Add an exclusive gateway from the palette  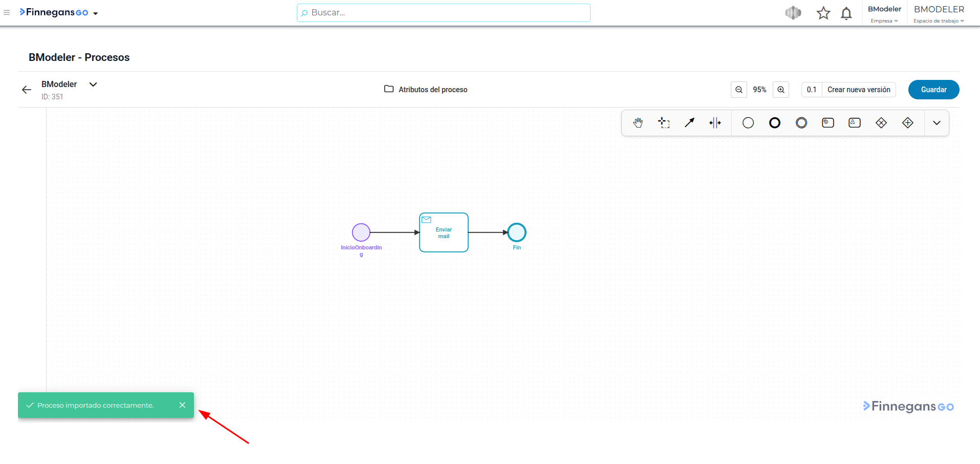click(x=881, y=123)
